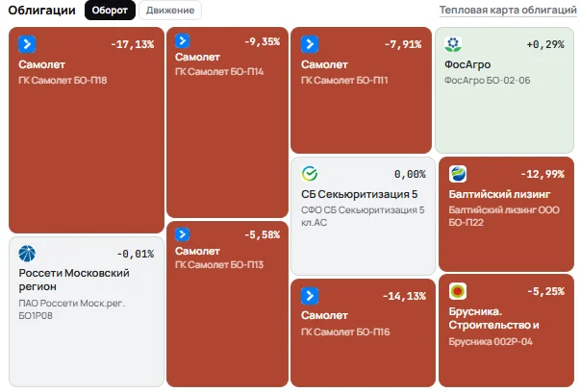The height and width of the screenshot is (392, 580).
Task: Click the -12,99% change value
Action: tap(542, 174)
